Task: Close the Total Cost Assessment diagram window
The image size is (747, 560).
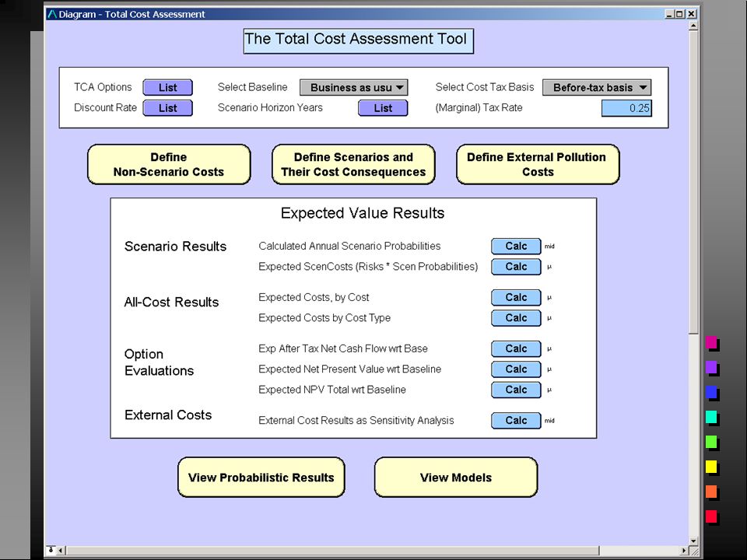Action: 691,14
